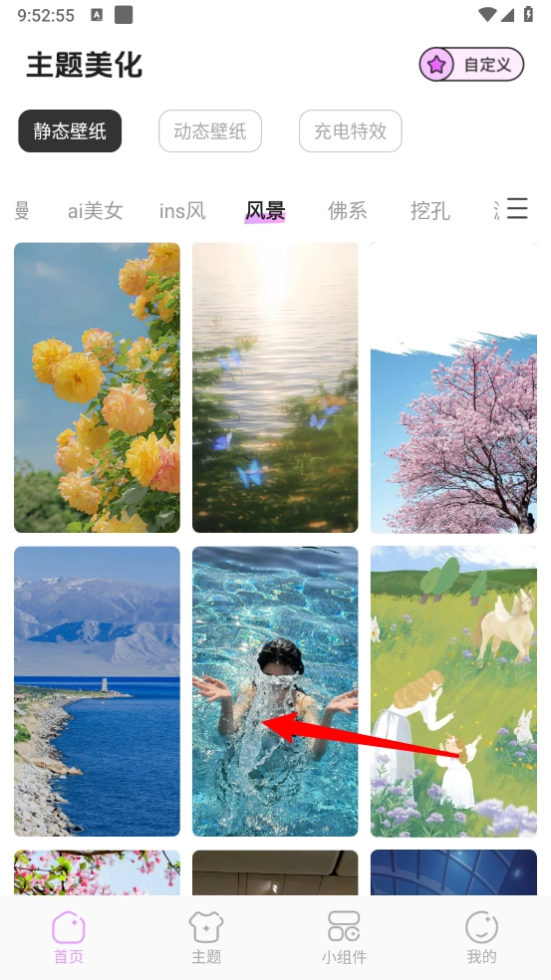
Task: Open the 小组件 widgets icon
Action: pyautogui.click(x=344, y=926)
